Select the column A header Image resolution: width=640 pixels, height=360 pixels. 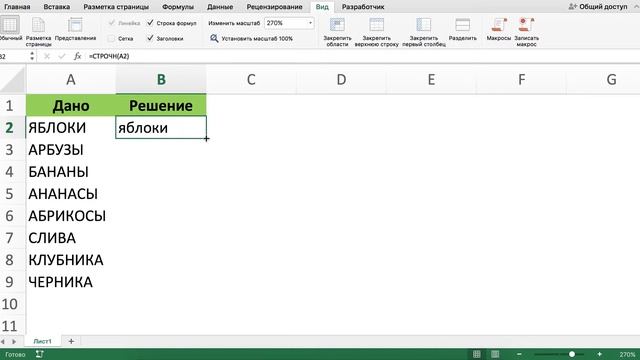[71, 80]
